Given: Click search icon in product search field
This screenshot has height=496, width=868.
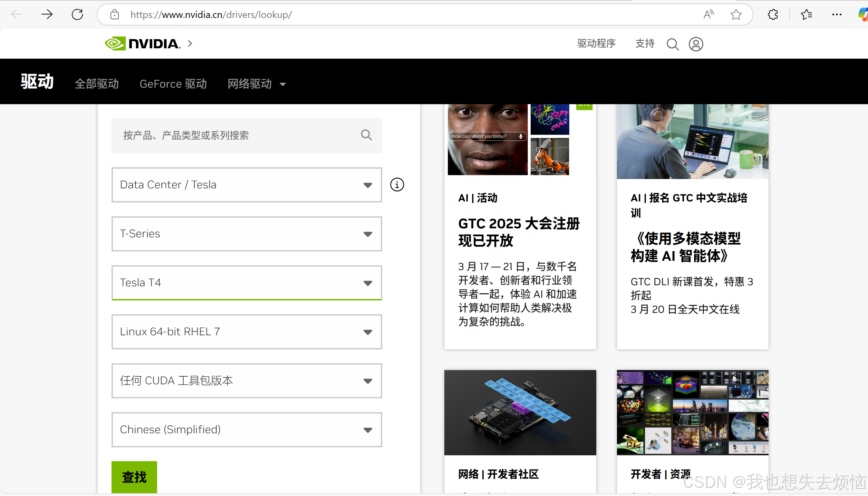Looking at the screenshot, I should [x=366, y=135].
